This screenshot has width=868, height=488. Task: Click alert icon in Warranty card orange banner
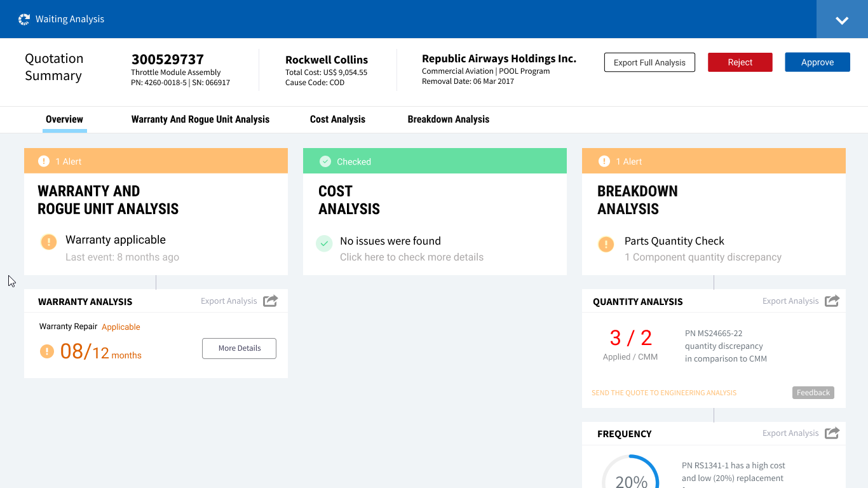click(44, 161)
